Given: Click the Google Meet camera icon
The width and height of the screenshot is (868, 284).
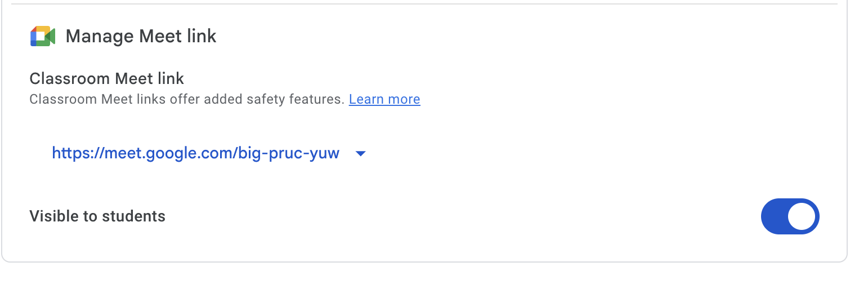Looking at the screenshot, I should tap(43, 37).
